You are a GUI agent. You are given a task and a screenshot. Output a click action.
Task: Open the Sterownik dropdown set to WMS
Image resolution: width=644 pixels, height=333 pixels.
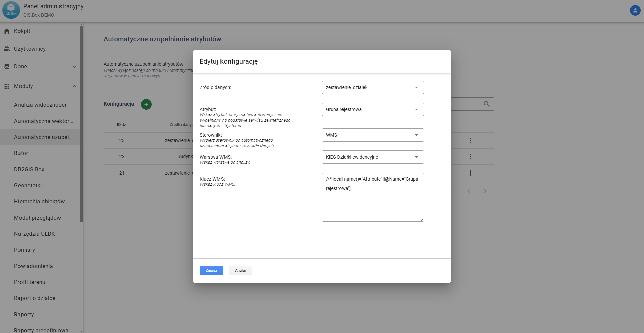(x=372, y=135)
